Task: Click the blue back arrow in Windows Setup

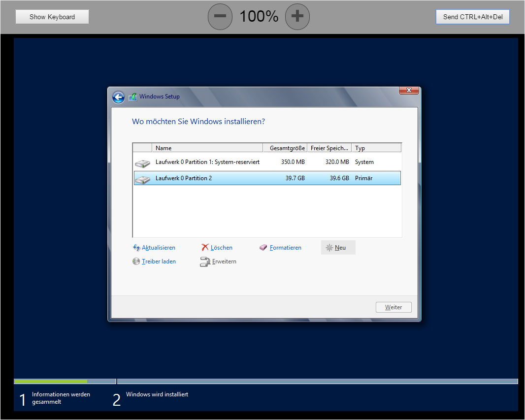Action: pyautogui.click(x=118, y=97)
